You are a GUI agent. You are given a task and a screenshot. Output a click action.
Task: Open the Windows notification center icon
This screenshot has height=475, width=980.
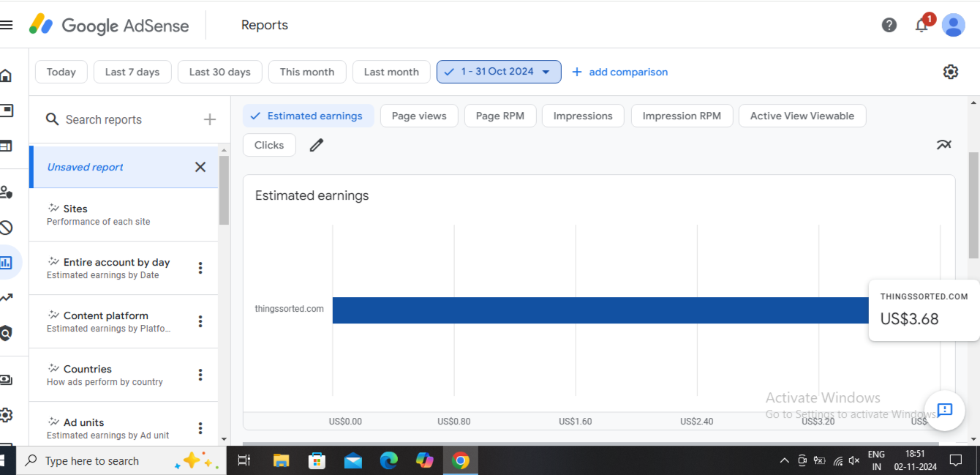click(956, 460)
